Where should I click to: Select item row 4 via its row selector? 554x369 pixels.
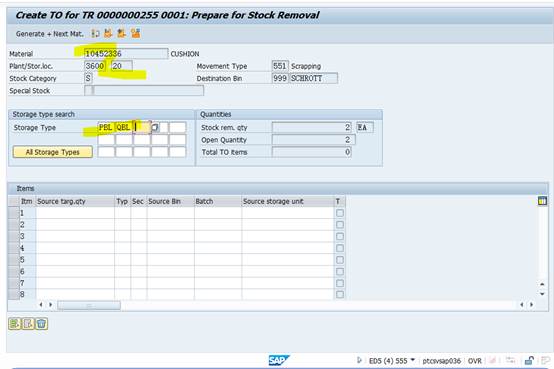point(13,248)
